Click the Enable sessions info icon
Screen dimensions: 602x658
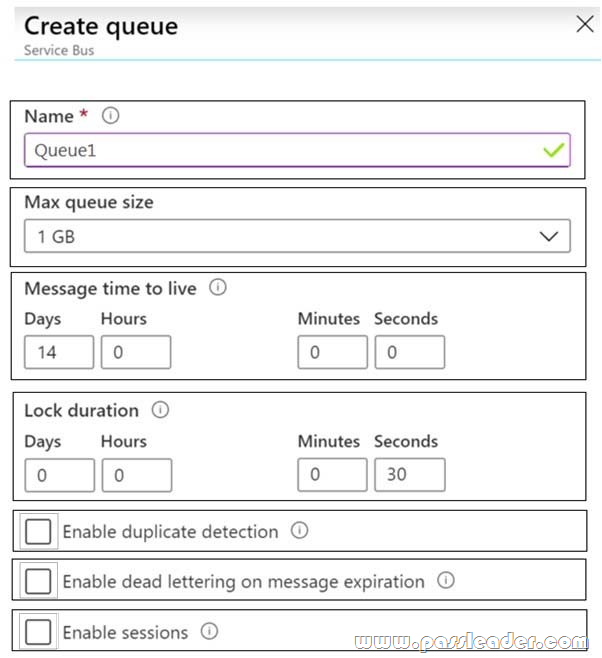point(209,631)
